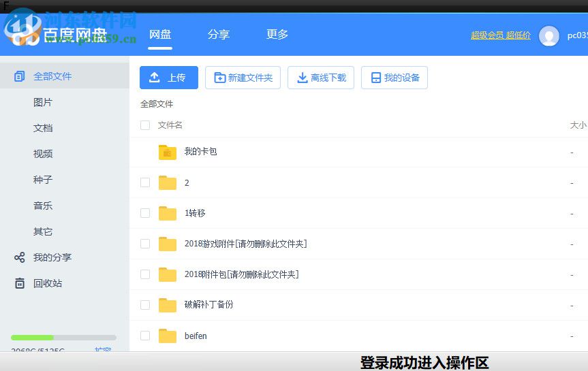Click the 1转移 folder icon

(x=167, y=213)
